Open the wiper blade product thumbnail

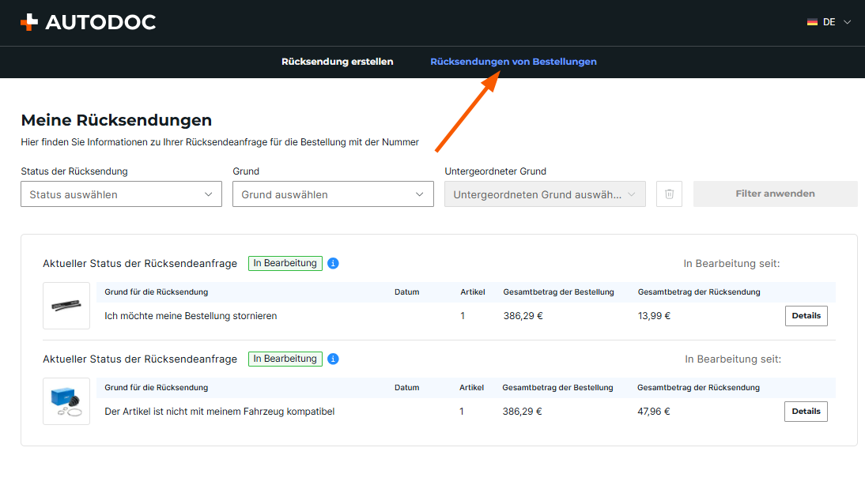[x=66, y=306]
